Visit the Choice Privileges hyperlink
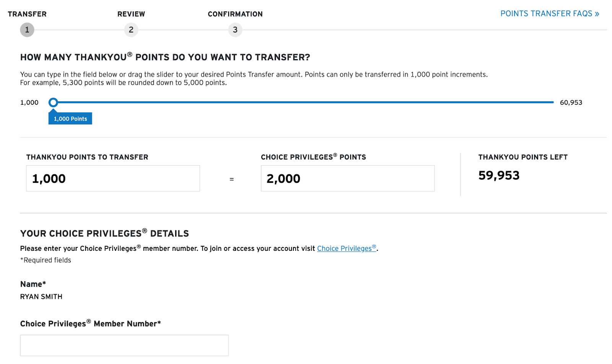612x364 pixels. [347, 249]
